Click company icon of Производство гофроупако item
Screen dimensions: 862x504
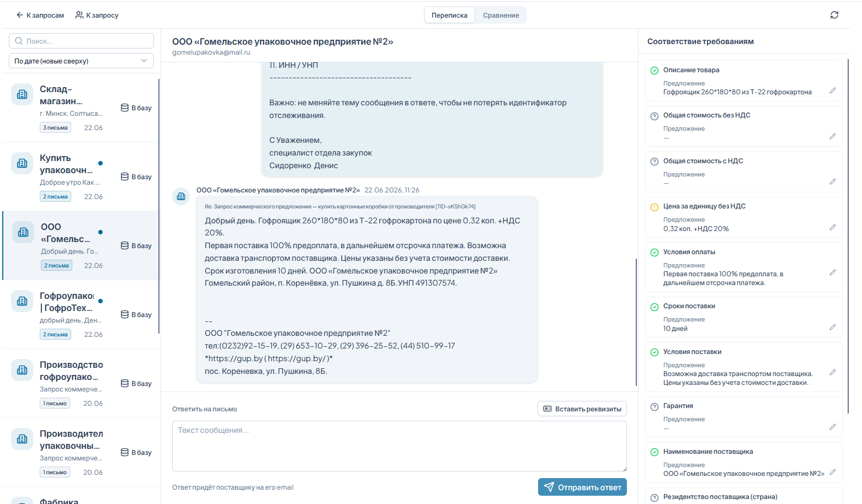22,370
